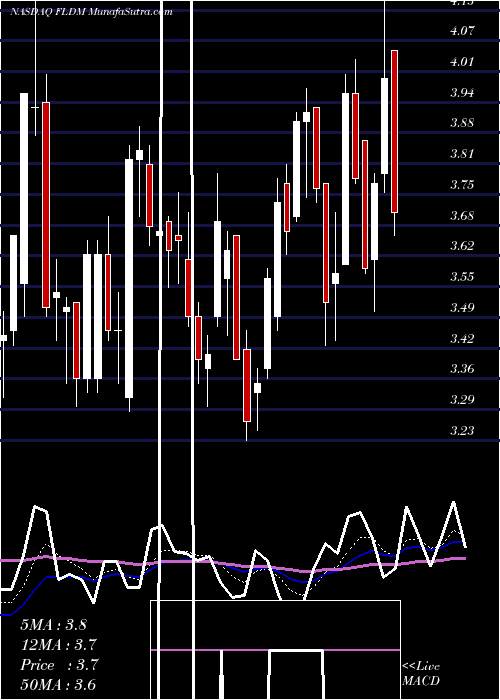
Task: Click the 5MA : 3.8 readout
Action: tap(54, 625)
